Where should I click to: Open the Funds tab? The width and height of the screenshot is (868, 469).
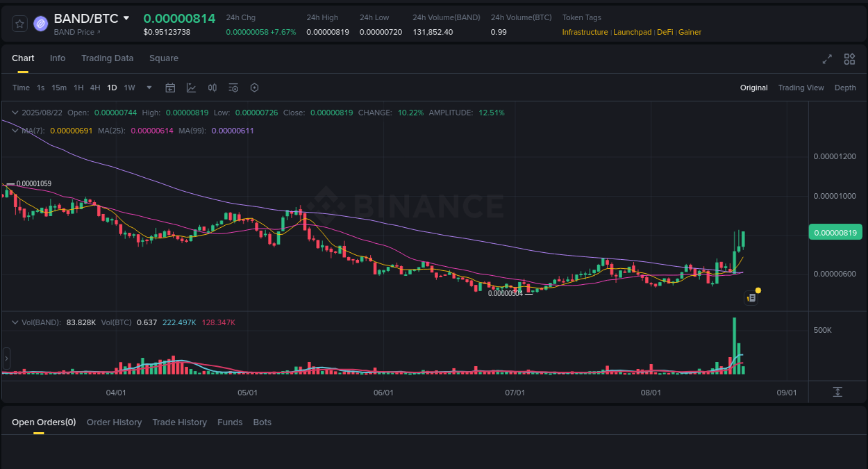point(230,422)
